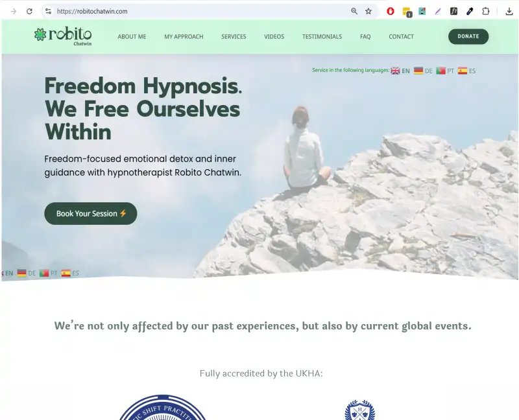
Task: Open the Extensions puzzle piece icon
Action: pos(485,11)
